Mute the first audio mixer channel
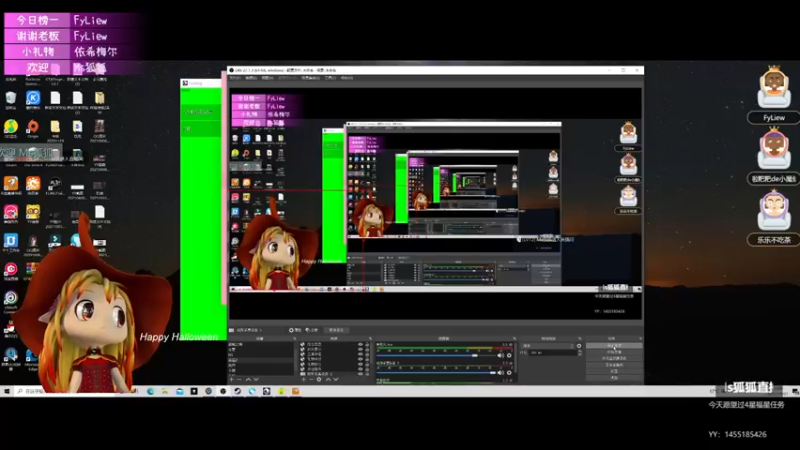The height and width of the screenshot is (450, 800). [x=501, y=356]
